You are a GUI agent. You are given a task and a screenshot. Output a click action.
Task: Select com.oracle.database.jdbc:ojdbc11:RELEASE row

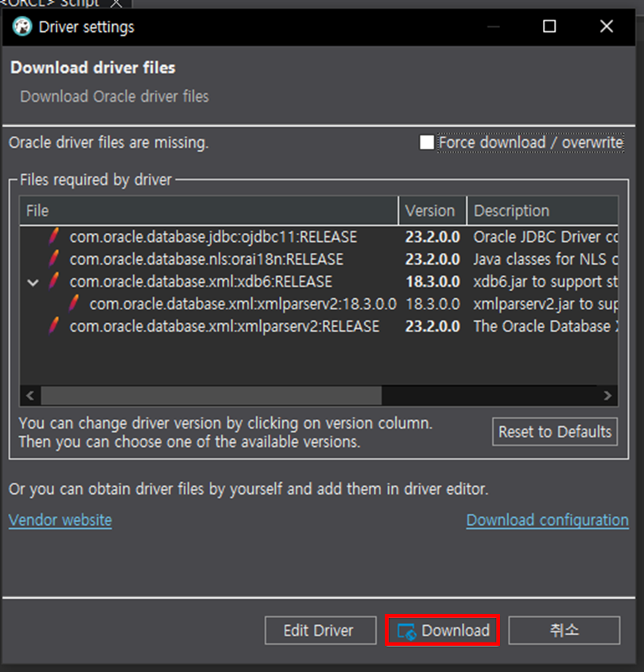click(x=319, y=236)
